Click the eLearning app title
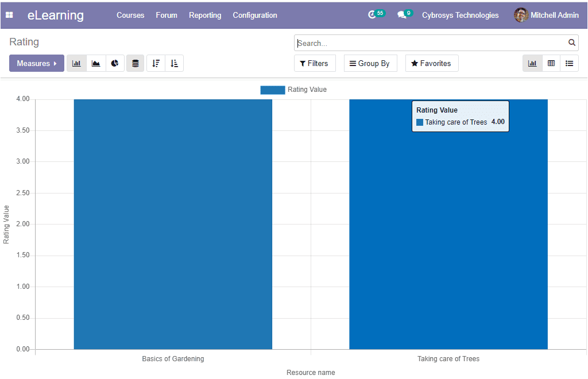588x379 pixels. [56, 15]
